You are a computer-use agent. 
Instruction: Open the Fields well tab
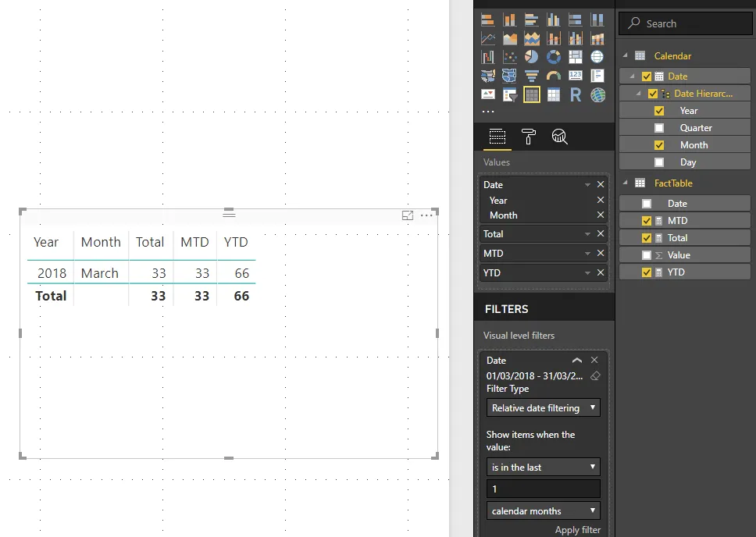pos(497,137)
